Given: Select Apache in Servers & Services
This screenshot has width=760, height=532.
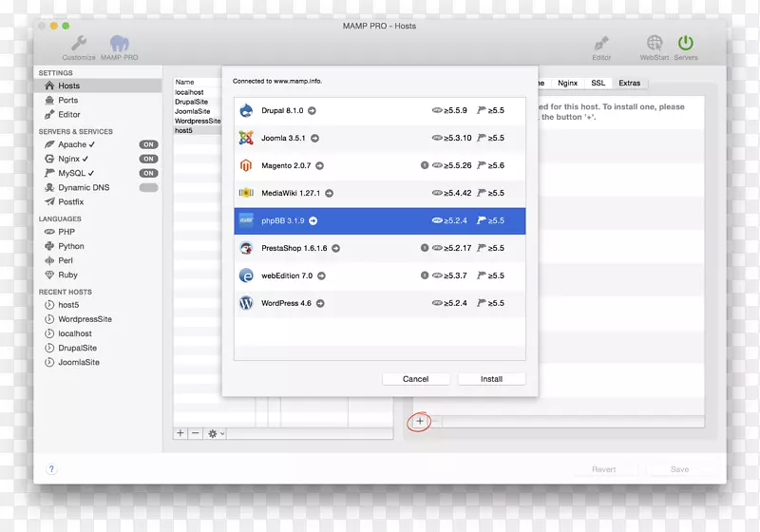Looking at the screenshot, I should 70,144.
